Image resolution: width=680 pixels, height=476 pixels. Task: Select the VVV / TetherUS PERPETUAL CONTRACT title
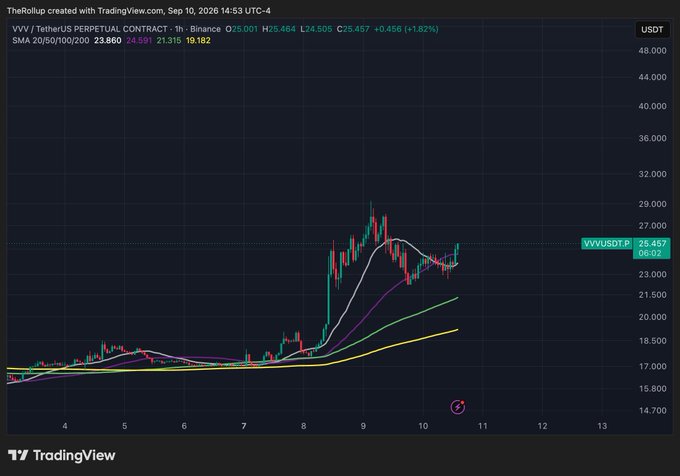point(90,29)
